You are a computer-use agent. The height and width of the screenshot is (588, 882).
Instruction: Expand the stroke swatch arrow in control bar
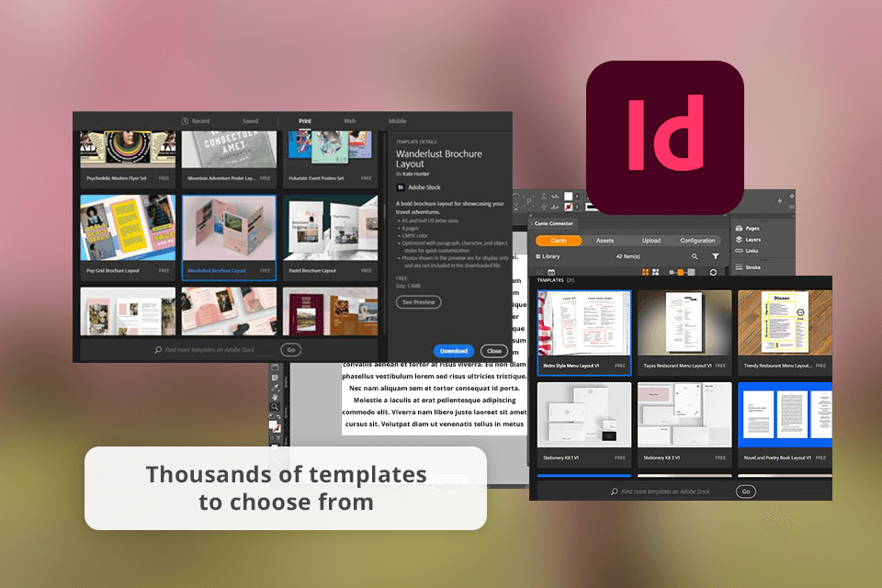point(577,207)
